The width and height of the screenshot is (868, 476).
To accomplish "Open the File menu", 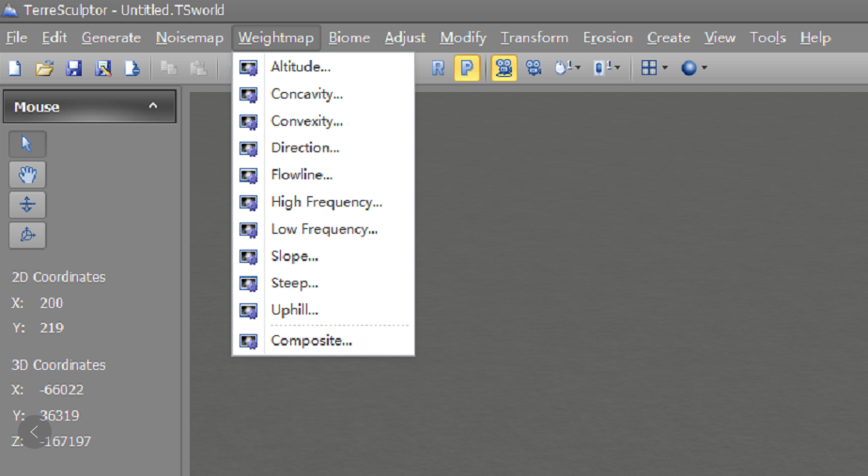I will coord(17,38).
